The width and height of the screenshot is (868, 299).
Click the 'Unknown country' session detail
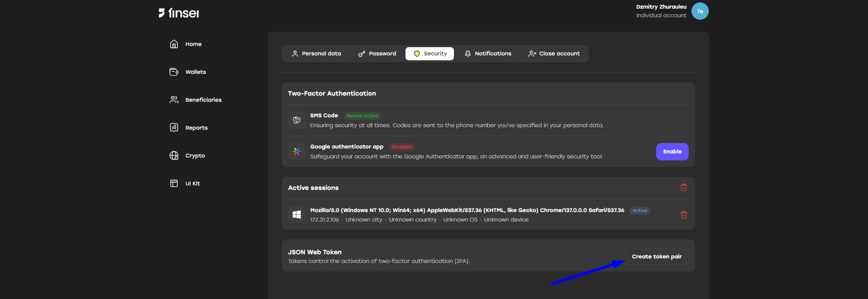coord(412,220)
